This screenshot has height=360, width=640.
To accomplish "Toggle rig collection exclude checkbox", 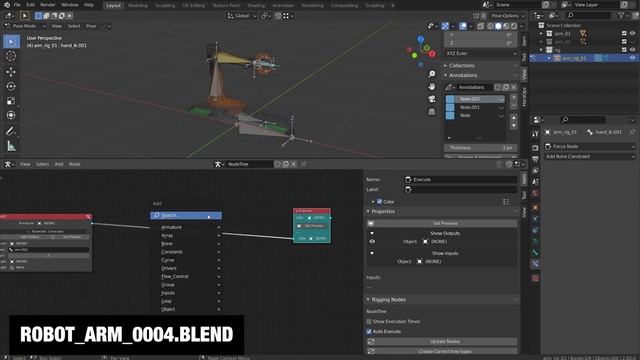I will [x=624, y=50].
